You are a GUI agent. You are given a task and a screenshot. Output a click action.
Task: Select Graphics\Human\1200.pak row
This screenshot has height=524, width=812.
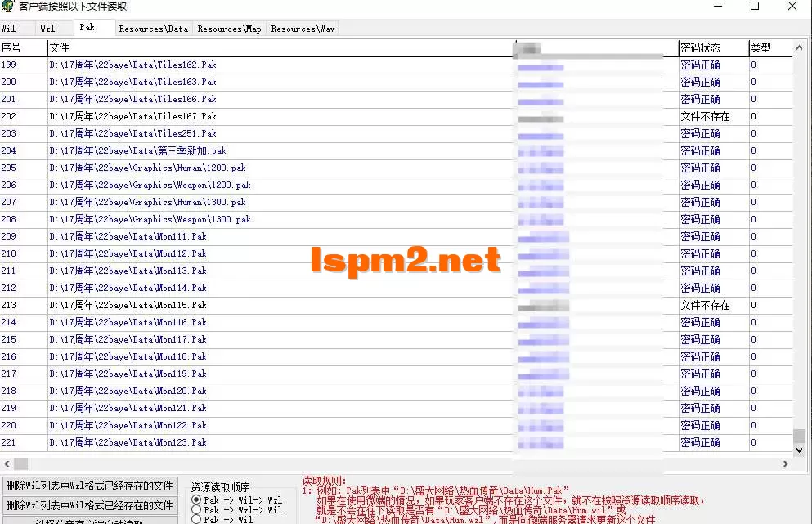147,168
